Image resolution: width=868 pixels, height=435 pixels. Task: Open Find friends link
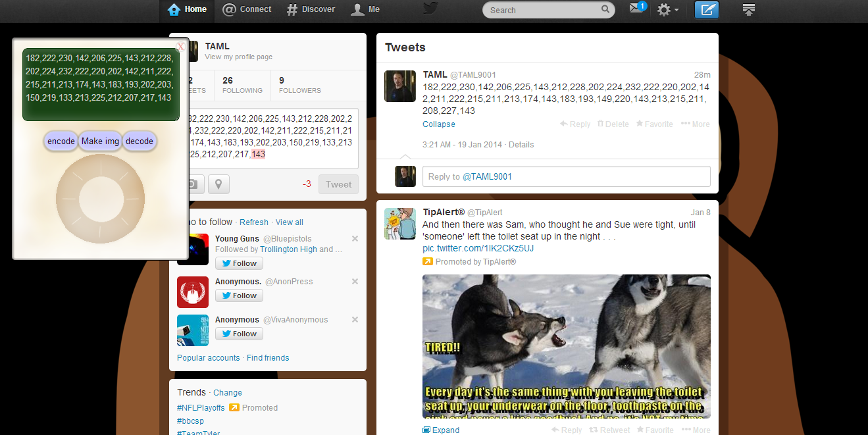point(268,358)
